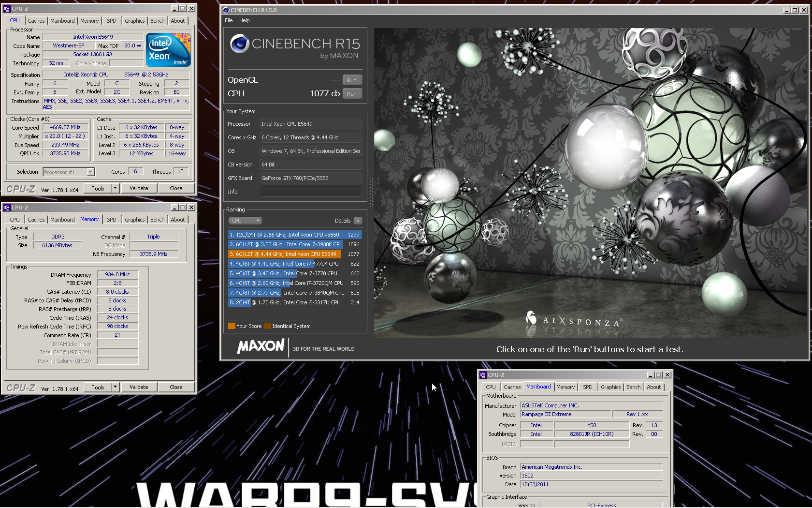
Task: Click BIOS version value 1502
Action: click(591, 476)
